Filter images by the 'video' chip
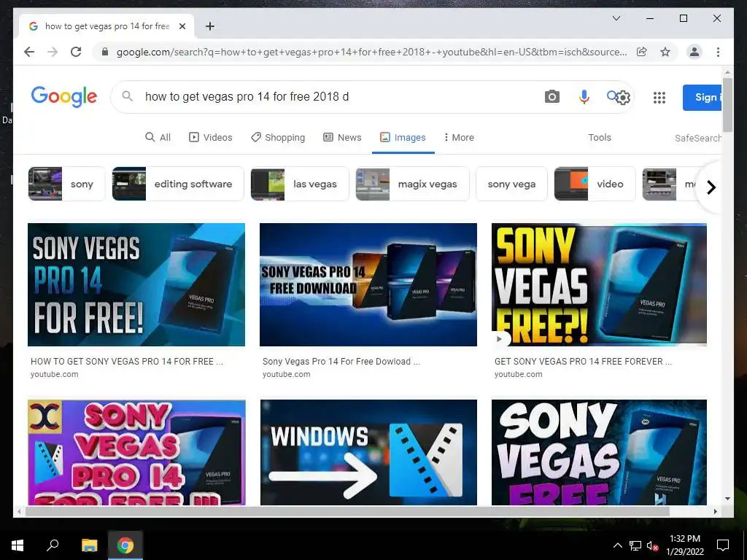 595,184
